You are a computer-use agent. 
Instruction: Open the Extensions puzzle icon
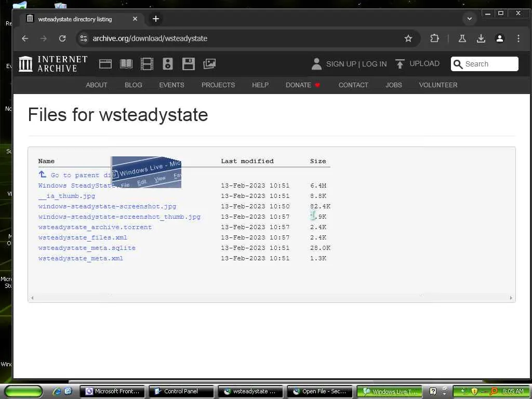pos(434,38)
